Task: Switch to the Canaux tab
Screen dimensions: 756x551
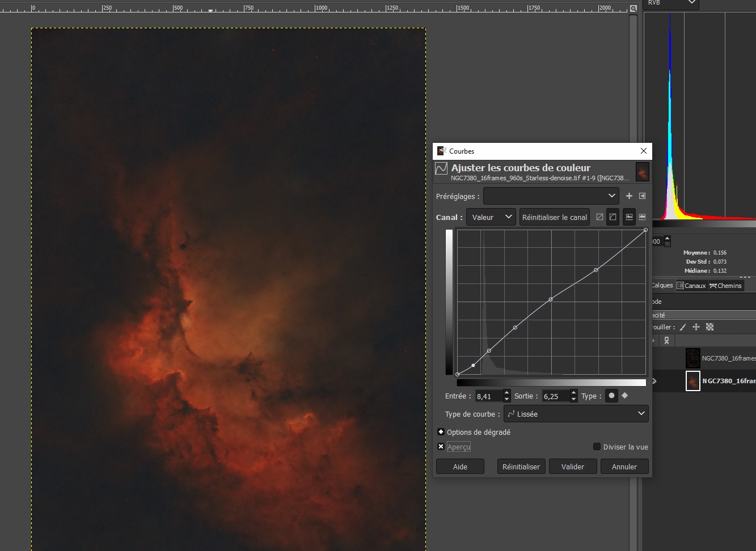Action: [691, 286]
